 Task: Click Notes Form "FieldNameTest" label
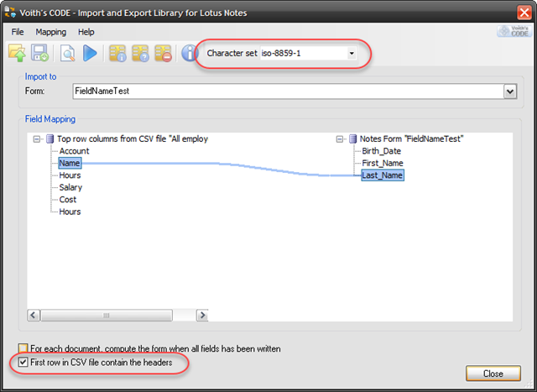(x=411, y=139)
